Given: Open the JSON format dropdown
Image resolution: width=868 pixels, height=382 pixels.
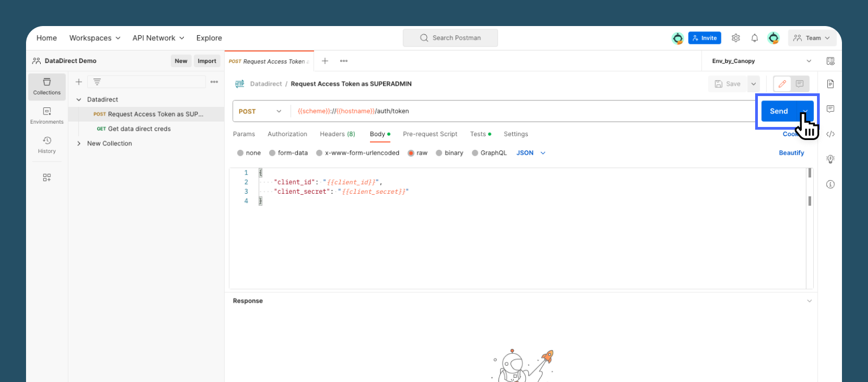Looking at the screenshot, I should tap(531, 153).
